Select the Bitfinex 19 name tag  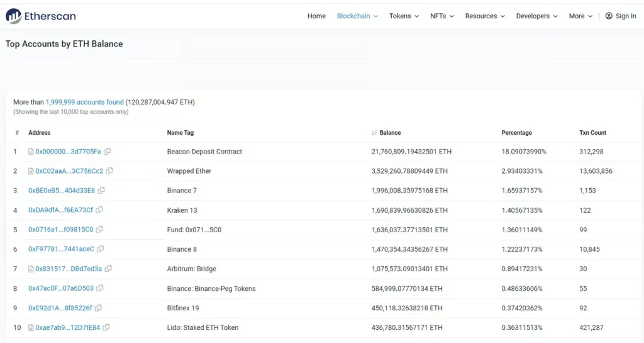pos(183,308)
